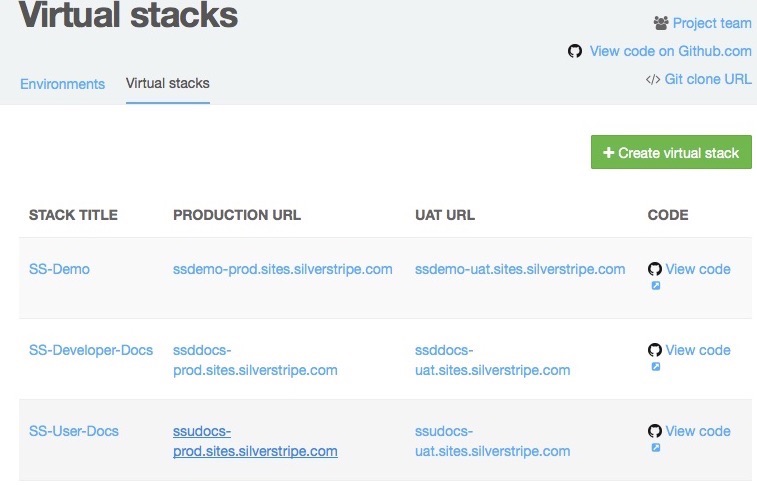Screen dimensions: 757x486
Task: Click the CODE column header
Action: pyautogui.click(x=668, y=215)
